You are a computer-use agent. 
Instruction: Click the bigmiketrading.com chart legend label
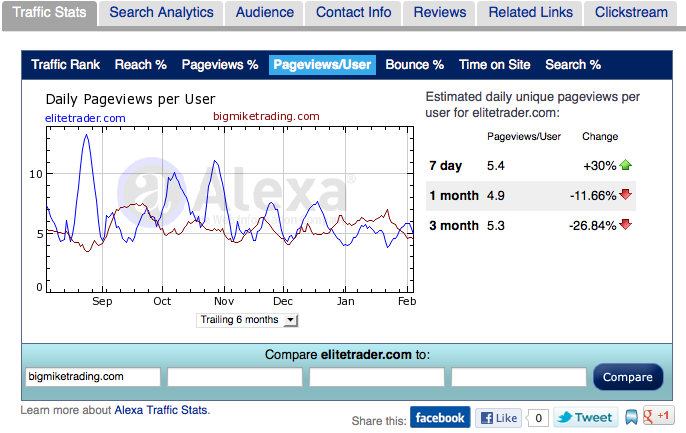[266, 116]
